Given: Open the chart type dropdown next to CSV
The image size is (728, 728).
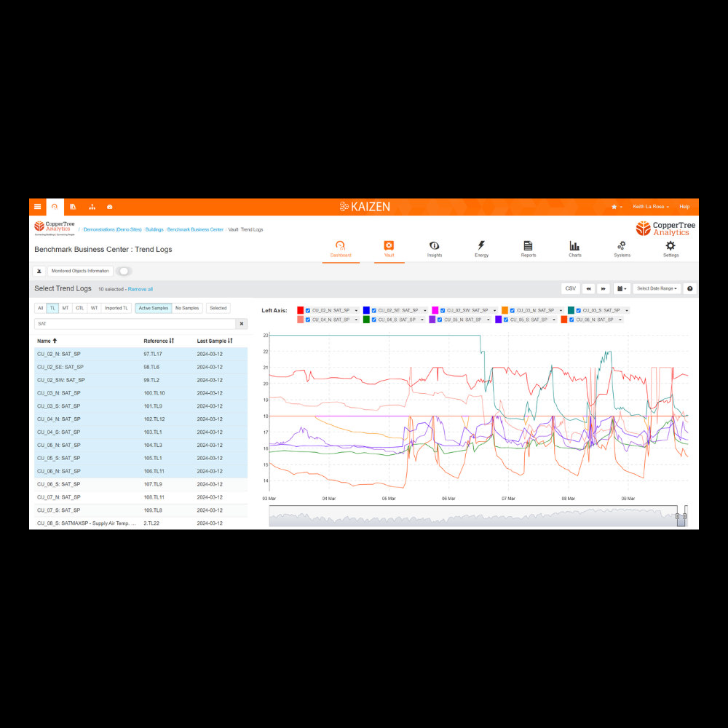Looking at the screenshot, I should [x=621, y=288].
